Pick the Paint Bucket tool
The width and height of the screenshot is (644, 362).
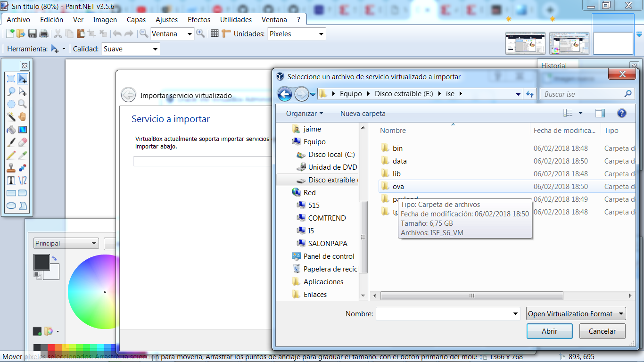11,129
